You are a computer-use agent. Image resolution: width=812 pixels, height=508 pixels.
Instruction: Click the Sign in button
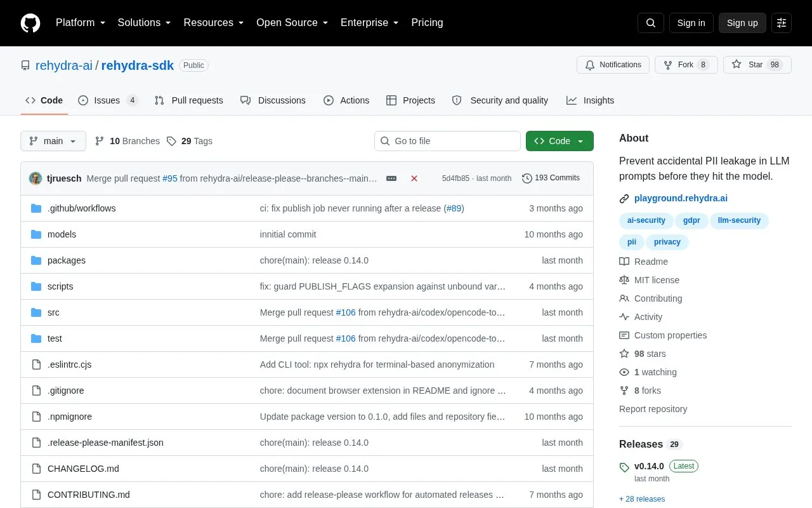click(x=691, y=23)
